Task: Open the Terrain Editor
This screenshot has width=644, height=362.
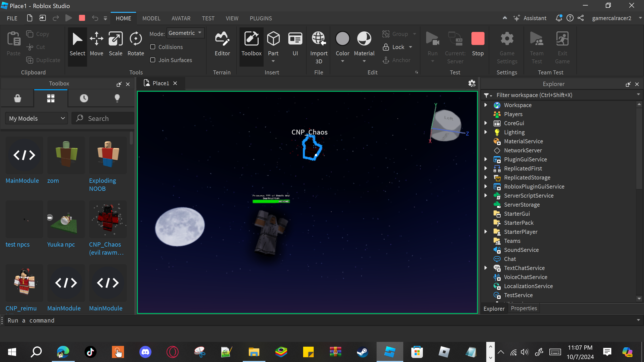Action: pyautogui.click(x=222, y=43)
